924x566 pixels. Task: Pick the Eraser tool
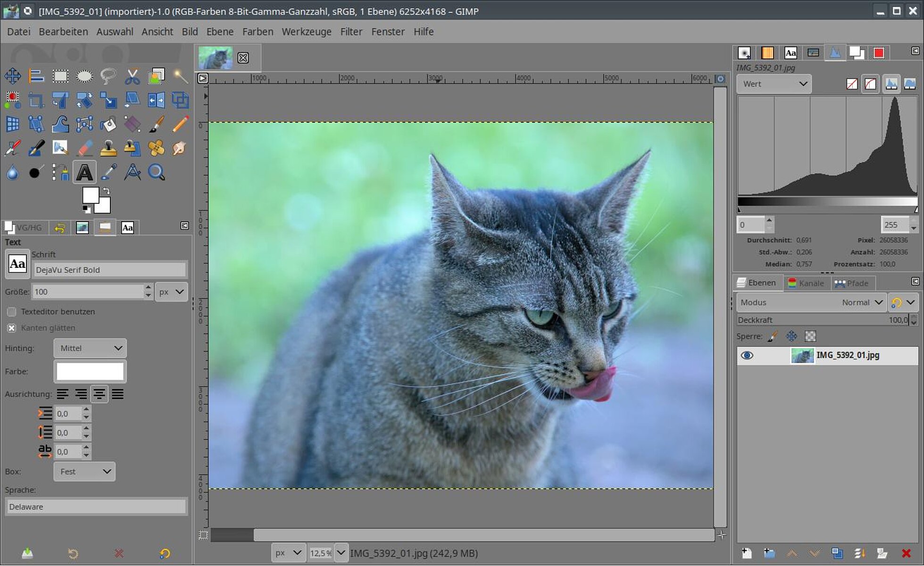click(84, 148)
